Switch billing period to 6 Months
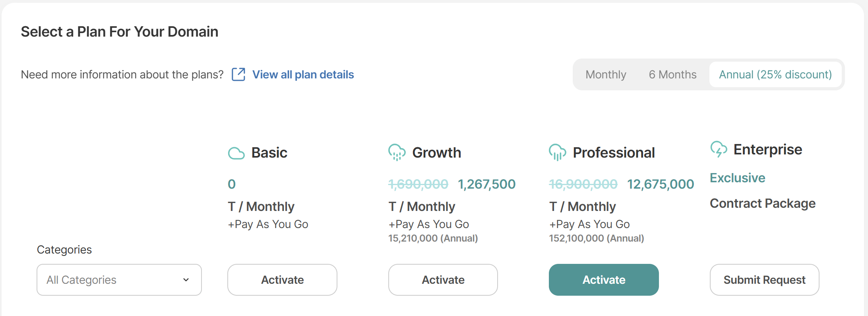 pyautogui.click(x=672, y=74)
